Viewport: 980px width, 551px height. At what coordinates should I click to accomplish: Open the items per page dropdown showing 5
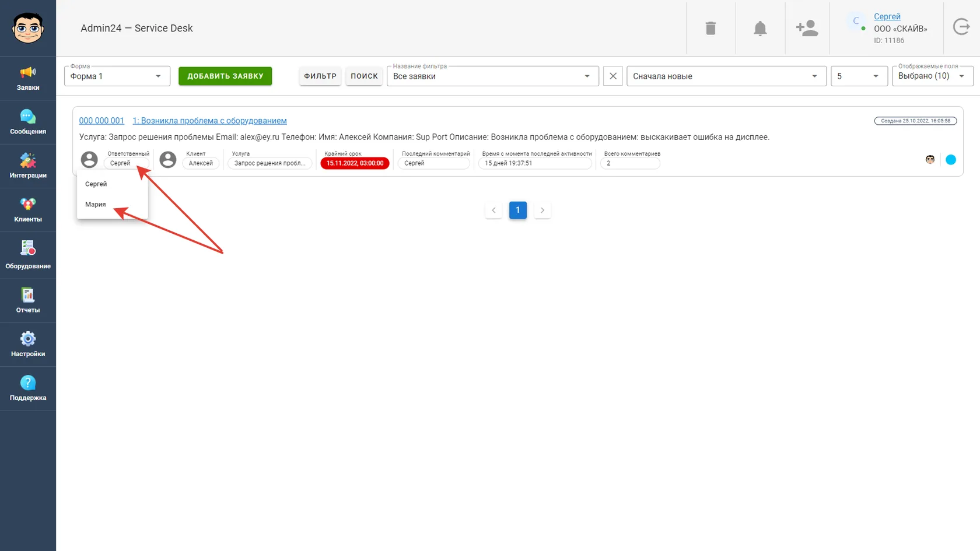859,76
